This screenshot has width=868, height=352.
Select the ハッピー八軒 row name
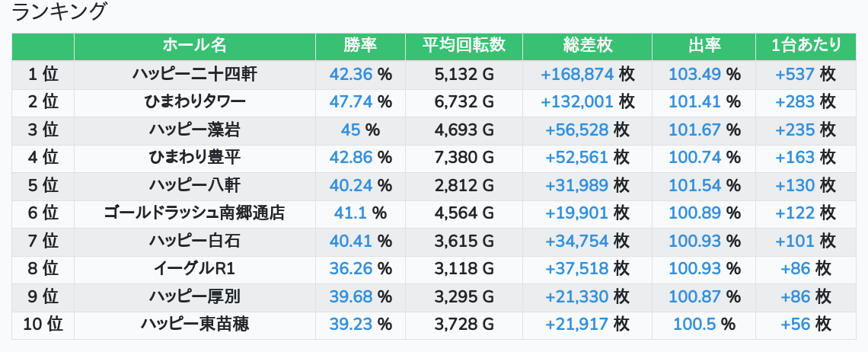point(195,185)
